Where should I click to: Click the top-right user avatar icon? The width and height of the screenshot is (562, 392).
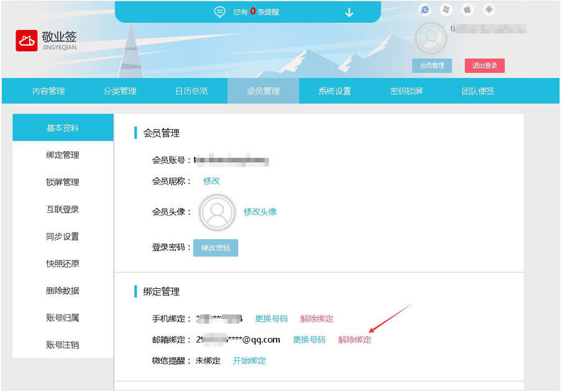[430, 38]
